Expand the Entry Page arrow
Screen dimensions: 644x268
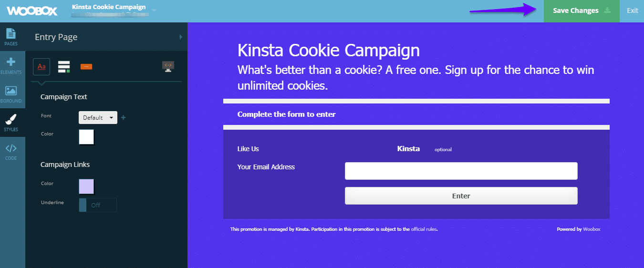(180, 37)
